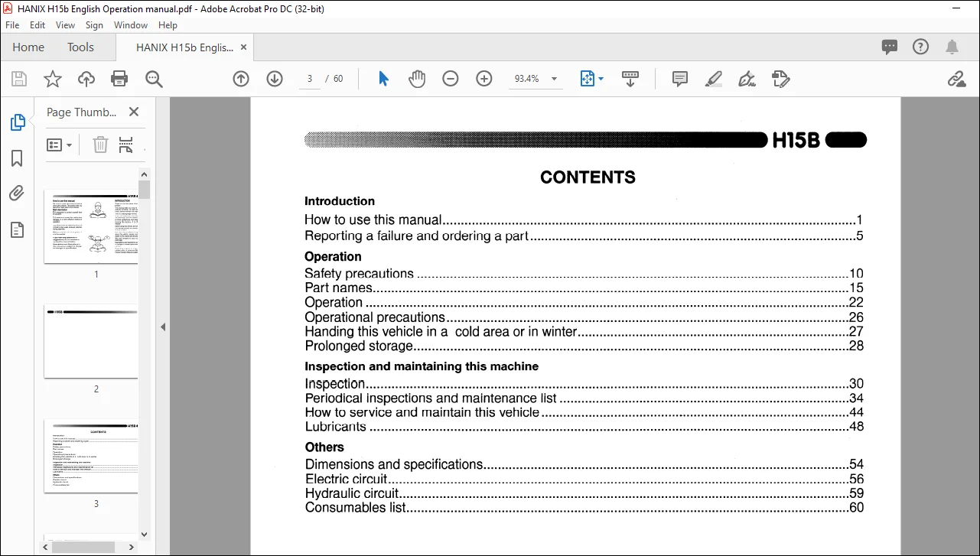The image size is (980, 556).
Task: Click the page number input field
Action: point(309,79)
